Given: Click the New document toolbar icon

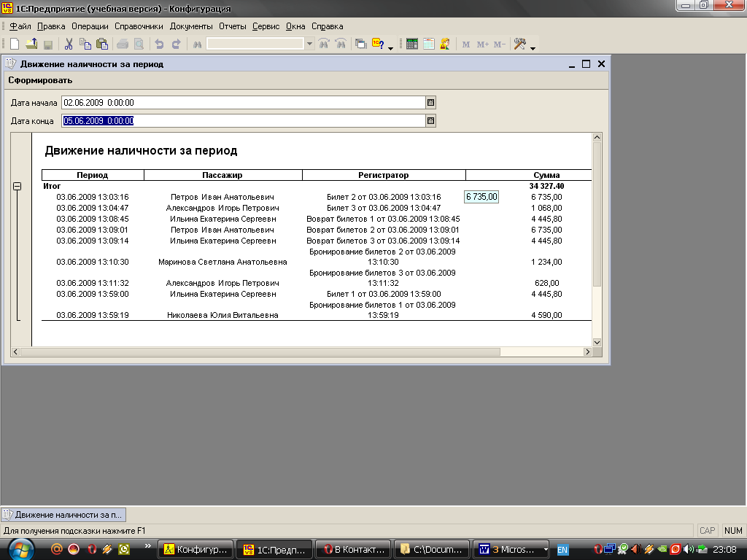Looking at the screenshot, I should 14,44.
